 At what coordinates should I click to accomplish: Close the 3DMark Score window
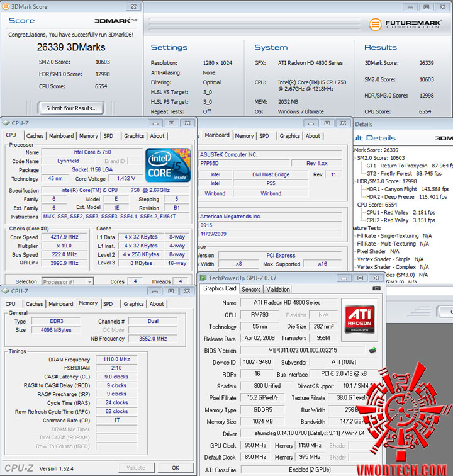click(133, 6)
